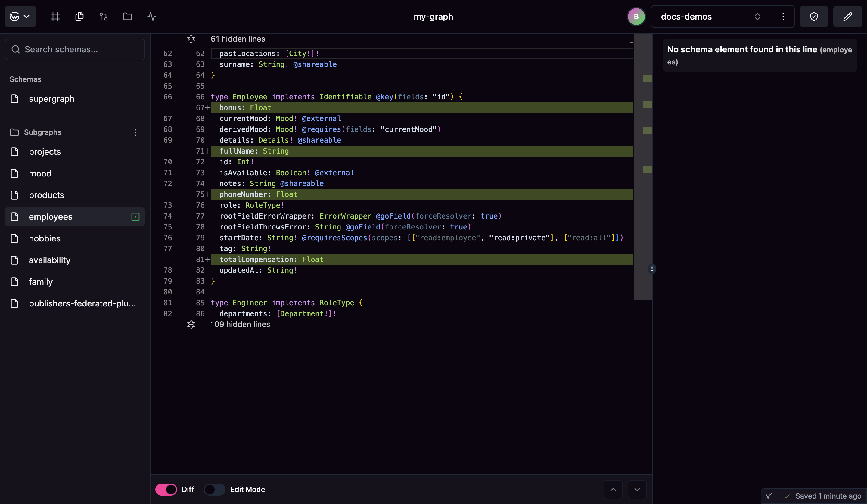Click the my-graph title
The width and height of the screenshot is (867, 504).
tap(433, 17)
